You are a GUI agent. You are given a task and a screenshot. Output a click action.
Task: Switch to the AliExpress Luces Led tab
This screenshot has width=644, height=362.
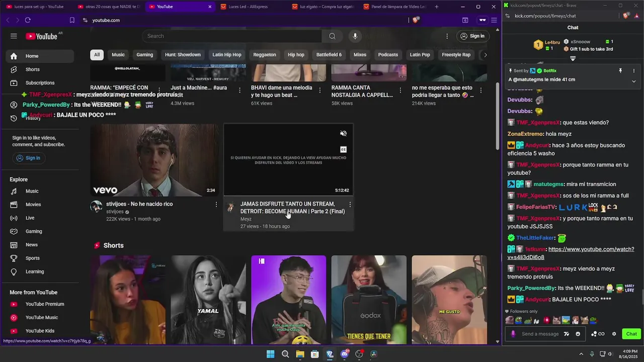coord(252,7)
